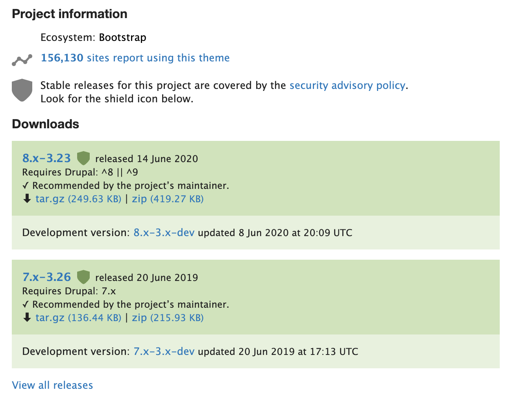Viewport: 532px width, 399px height.
Task: Open the 8.x-3.x-dev development version
Action: [x=164, y=233]
